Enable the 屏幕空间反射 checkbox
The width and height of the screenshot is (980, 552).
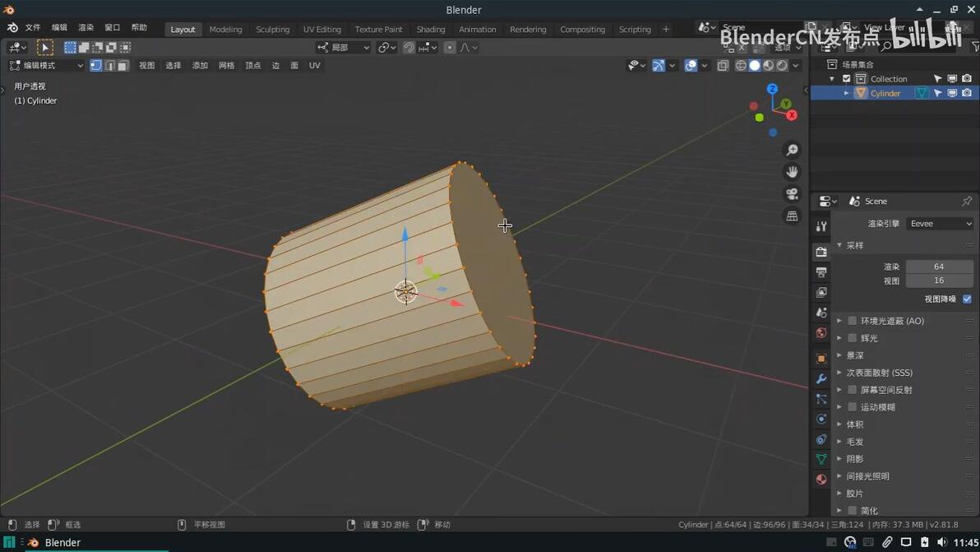click(852, 389)
